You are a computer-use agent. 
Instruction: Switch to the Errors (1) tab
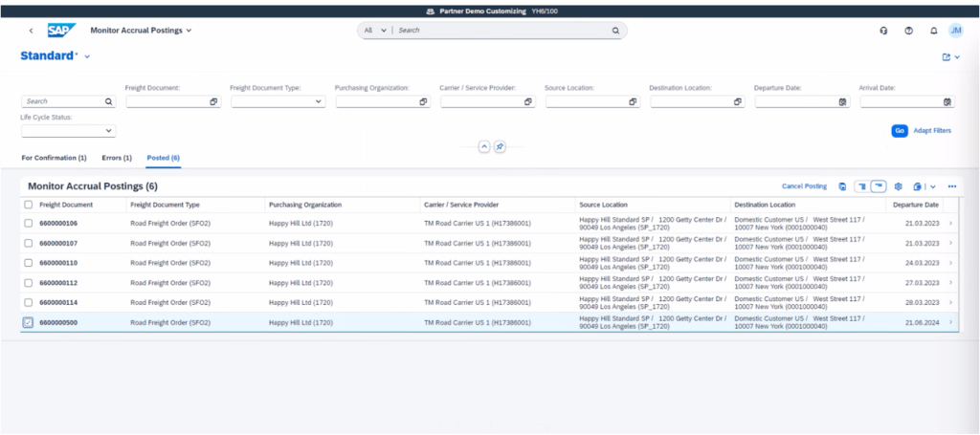click(117, 158)
